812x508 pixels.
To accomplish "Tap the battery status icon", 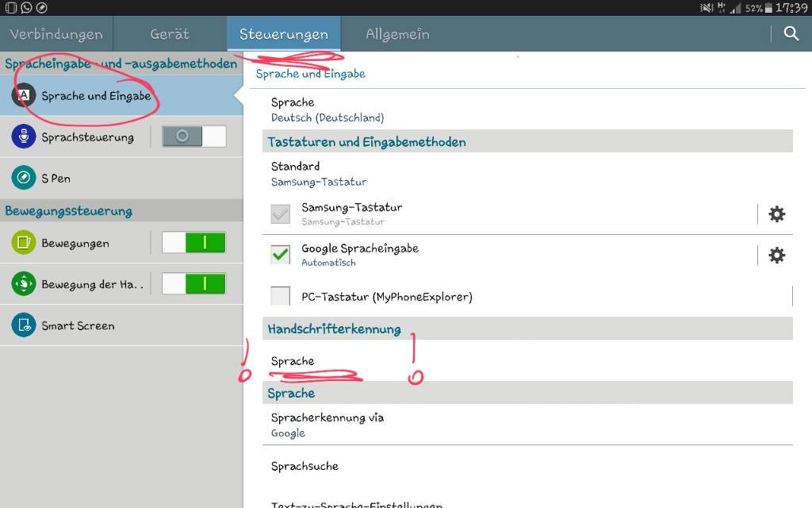I will click(x=768, y=8).
